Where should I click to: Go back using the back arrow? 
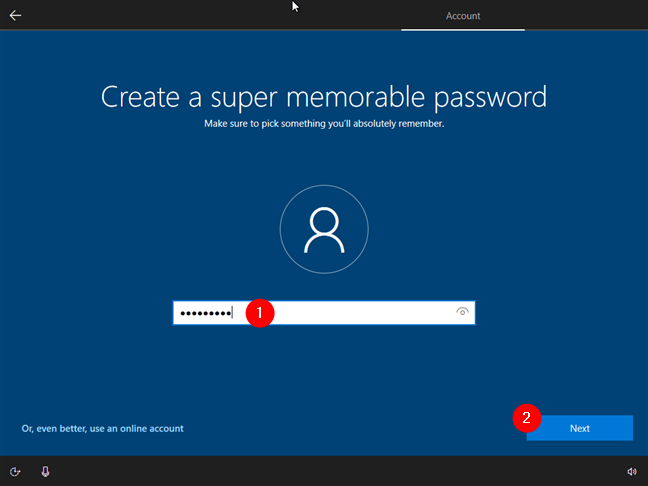tap(15, 16)
